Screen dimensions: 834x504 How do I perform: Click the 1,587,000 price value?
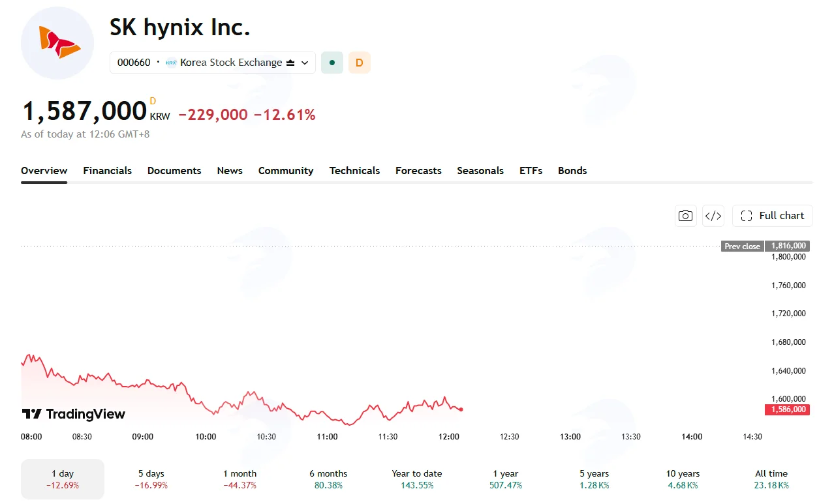pos(84,111)
